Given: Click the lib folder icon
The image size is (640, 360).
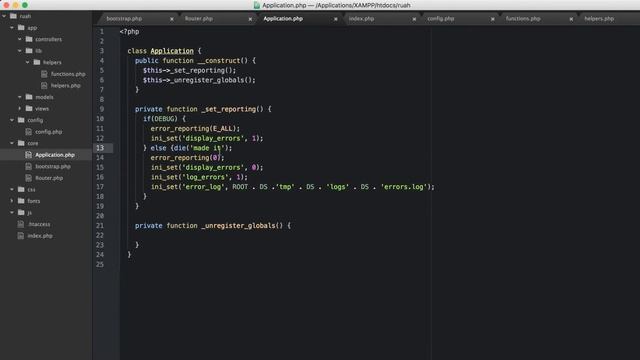Looking at the screenshot, I should [x=29, y=51].
